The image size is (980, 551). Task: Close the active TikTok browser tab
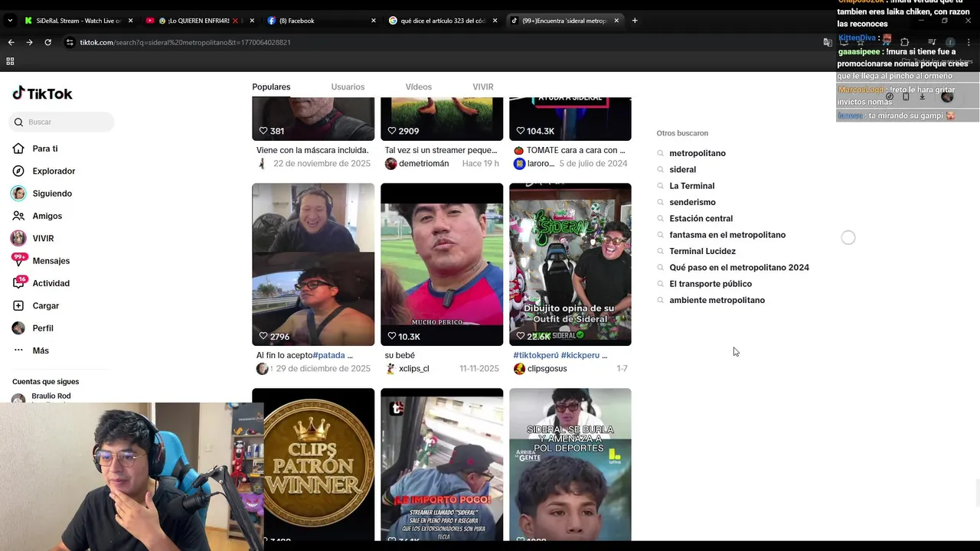[x=616, y=21]
